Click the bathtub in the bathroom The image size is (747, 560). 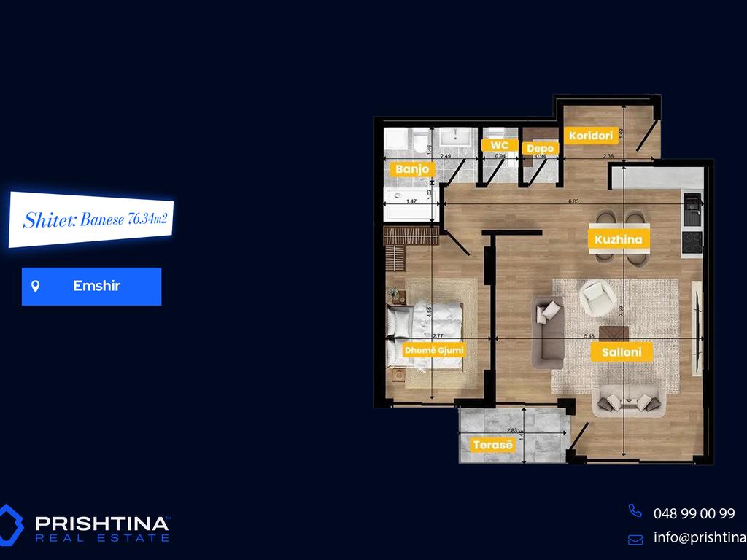point(411,204)
